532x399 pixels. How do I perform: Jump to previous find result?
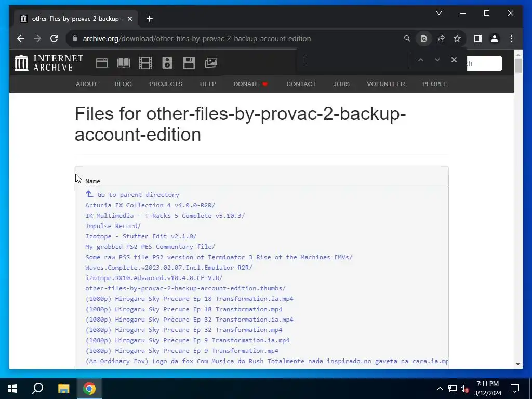[421, 60]
